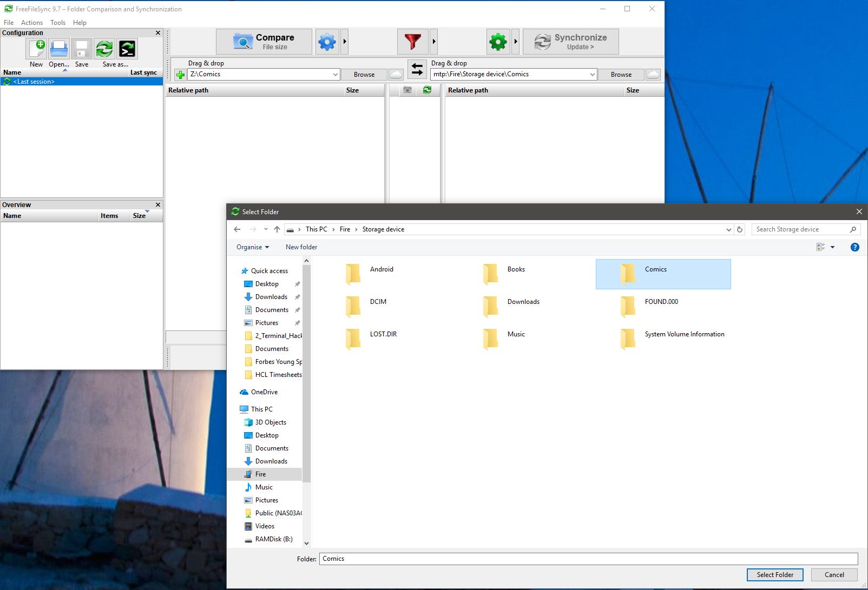The height and width of the screenshot is (590, 868).
Task: Open right folder path history dropdown
Action: tap(592, 75)
